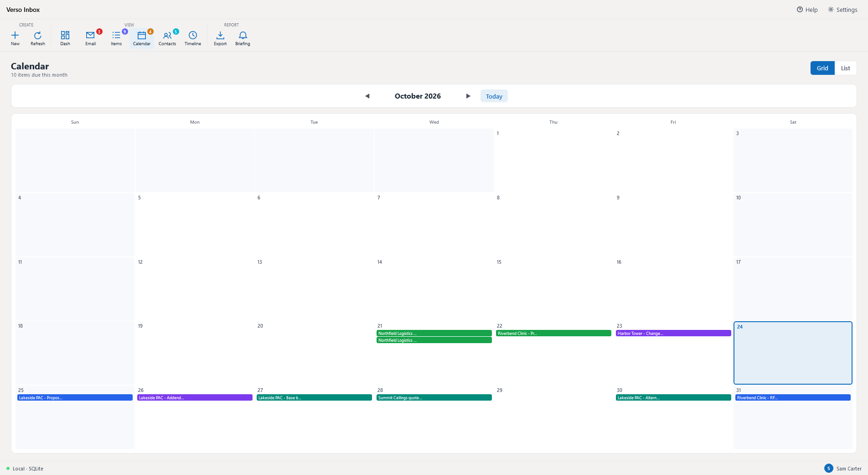Viewport: 868px width, 475px height.
Task: Jump to Today
Action: (x=494, y=96)
